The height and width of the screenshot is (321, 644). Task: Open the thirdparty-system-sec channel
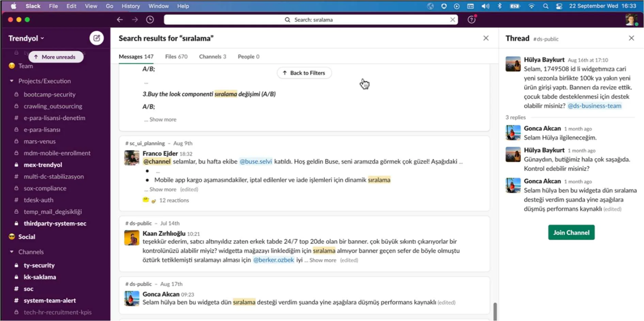(55, 224)
